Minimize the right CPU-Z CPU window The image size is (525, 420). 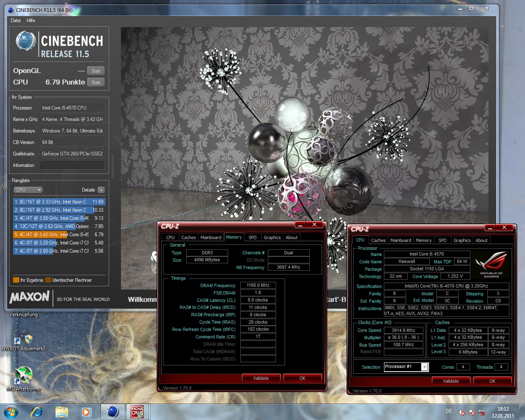(x=490, y=227)
